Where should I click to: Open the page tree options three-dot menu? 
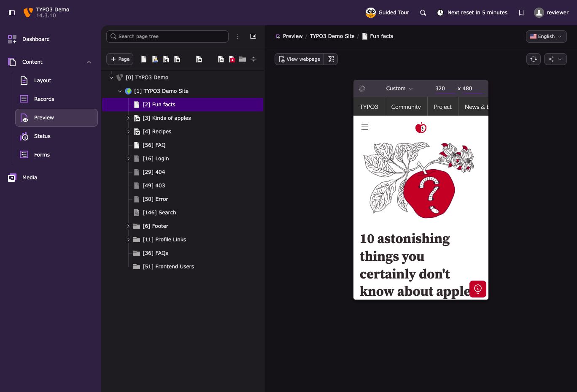click(x=238, y=36)
